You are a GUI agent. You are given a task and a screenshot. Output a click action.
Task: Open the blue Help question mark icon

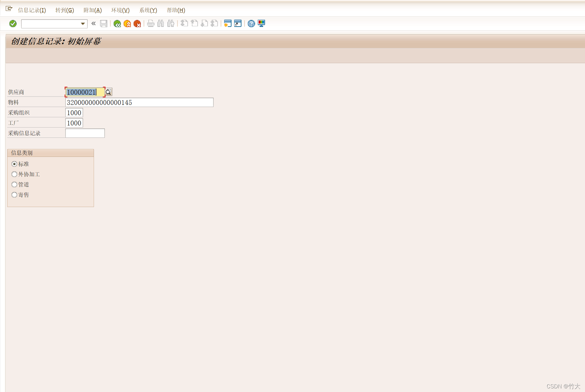(251, 24)
